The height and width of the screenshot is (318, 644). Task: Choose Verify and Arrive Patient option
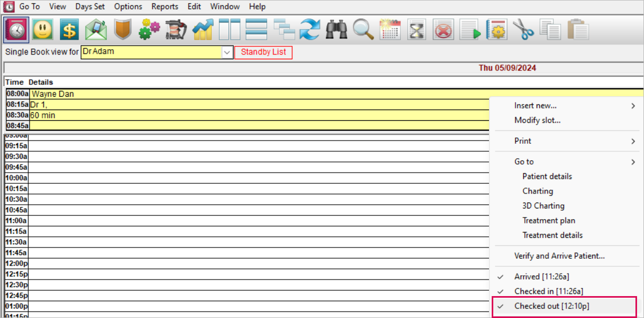[x=559, y=256]
